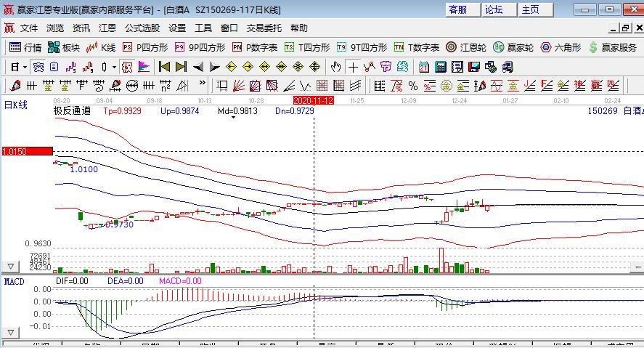Image resolution: width=644 pixels, height=348 pixels.
Task: Select the hand pan tool
Action: (x=336, y=67)
